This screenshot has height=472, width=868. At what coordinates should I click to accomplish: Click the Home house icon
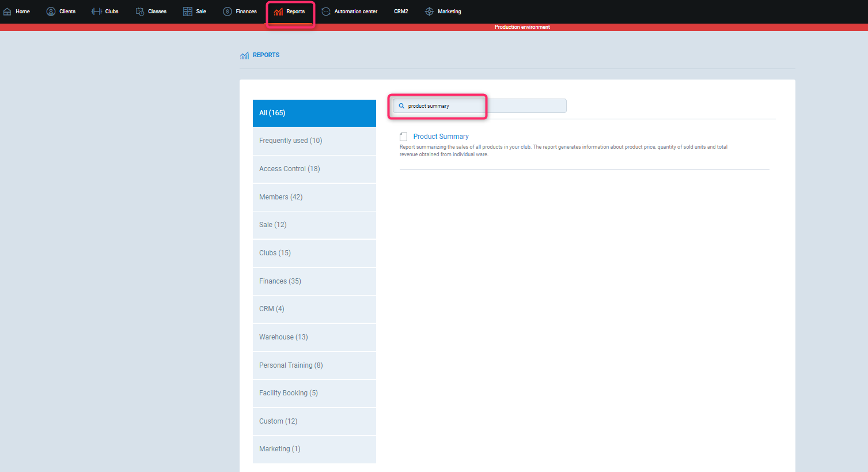[7, 12]
